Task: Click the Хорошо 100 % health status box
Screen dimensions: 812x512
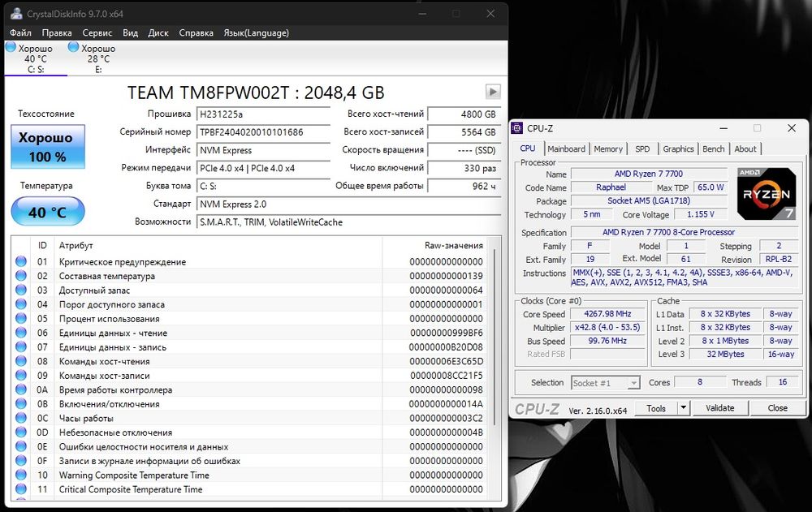Action: (47, 147)
